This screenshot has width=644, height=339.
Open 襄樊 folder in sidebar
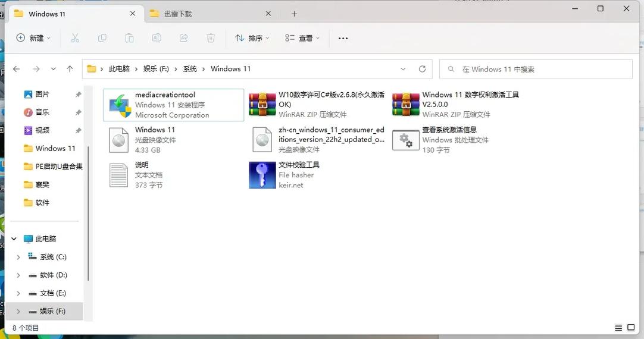pyautogui.click(x=36, y=185)
